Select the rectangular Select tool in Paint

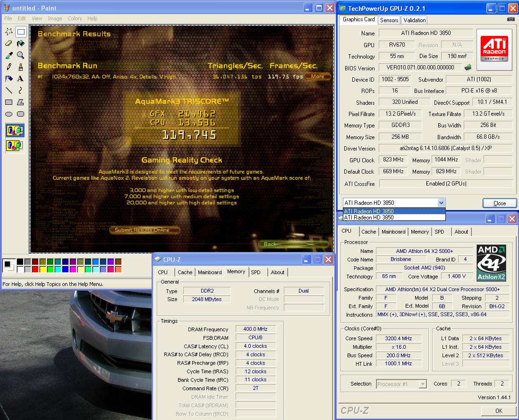click(x=20, y=32)
